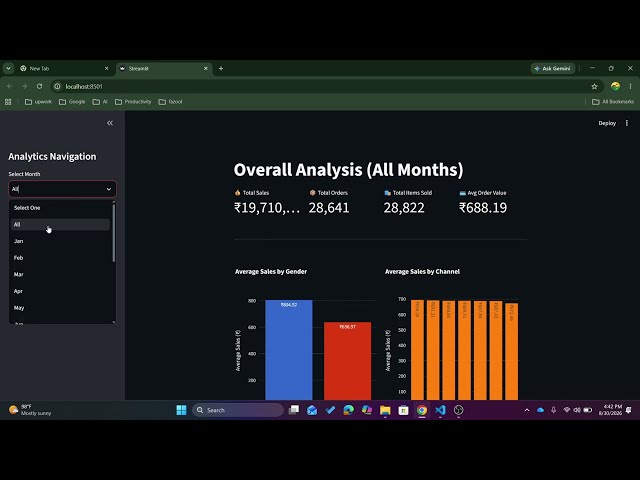
Task: Open Microsoft Store from the taskbar
Action: pos(403,410)
